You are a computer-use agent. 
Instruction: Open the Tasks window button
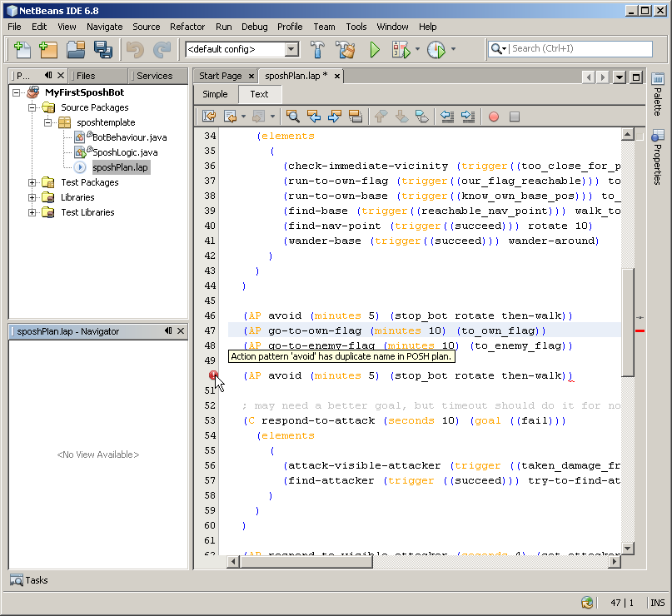pos(28,580)
